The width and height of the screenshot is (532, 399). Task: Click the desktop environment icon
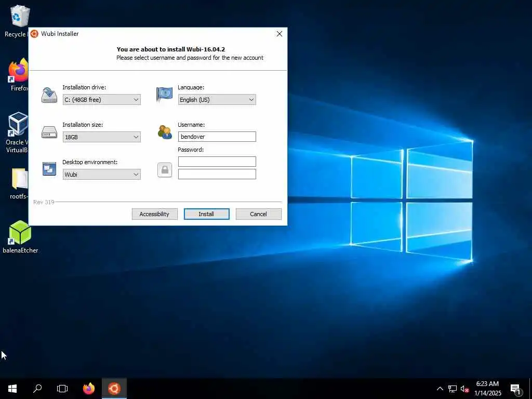pyautogui.click(x=49, y=169)
